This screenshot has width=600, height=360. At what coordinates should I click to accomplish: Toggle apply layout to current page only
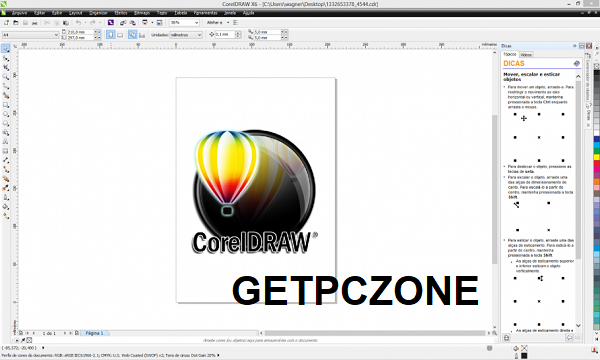click(x=142, y=35)
